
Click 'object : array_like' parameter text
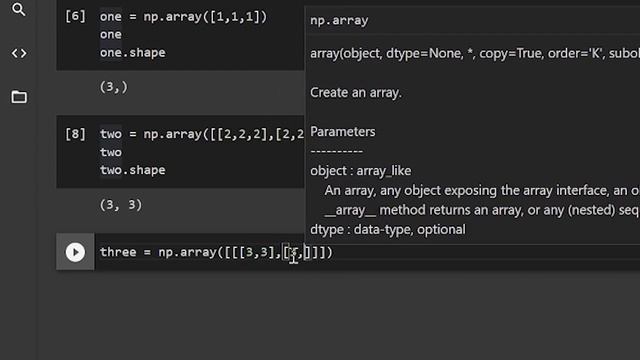click(360, 171)
